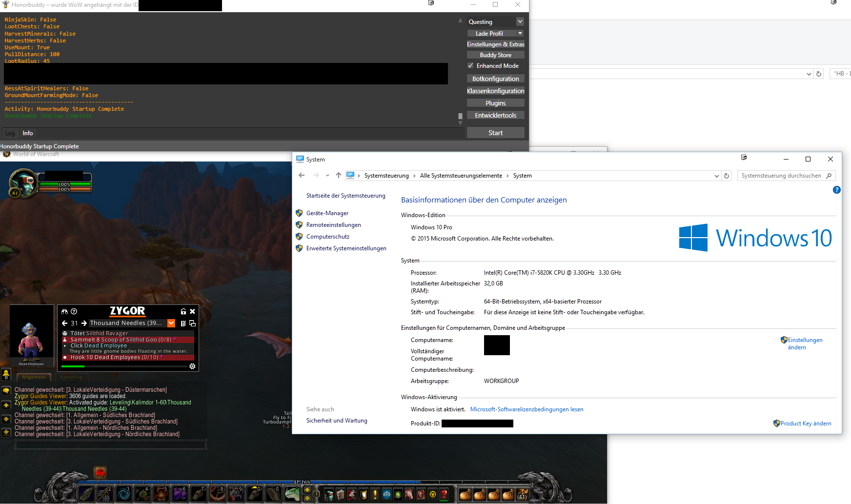This screenshot has height=504, width=851.
Task: Close the Zygor guide viewer
Action: tap(192, 311)
